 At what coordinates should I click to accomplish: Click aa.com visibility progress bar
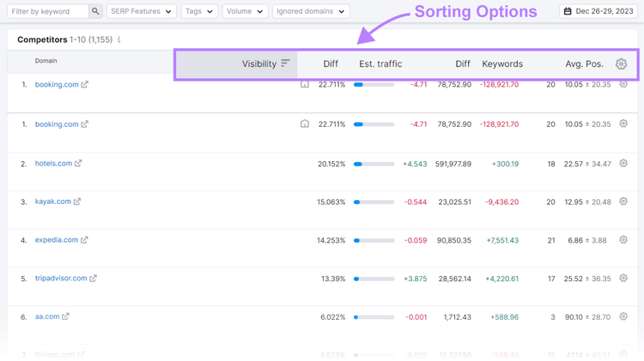[x=374, y=317]
